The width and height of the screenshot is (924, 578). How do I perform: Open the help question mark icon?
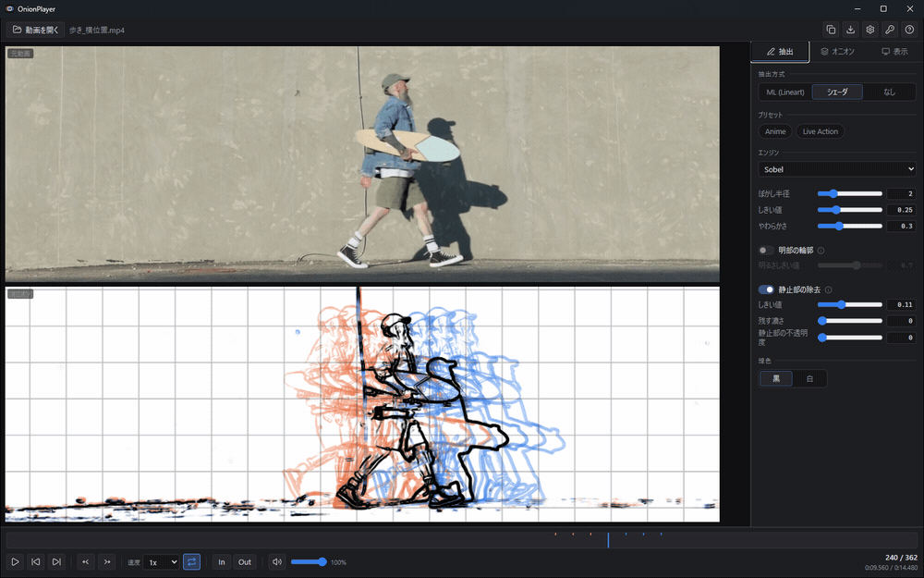coord(909,30)
